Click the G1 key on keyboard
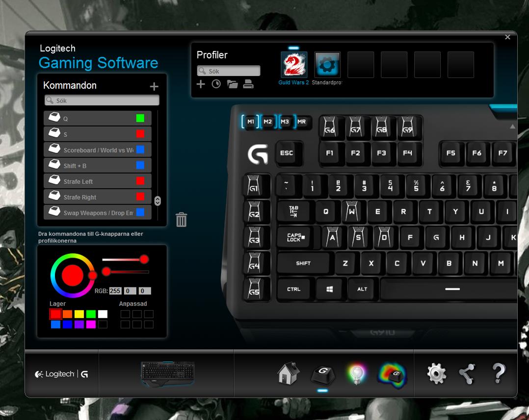 (x=254, y=186)
